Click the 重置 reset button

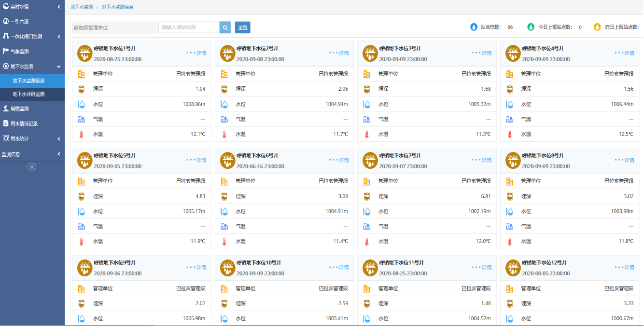(x=243, y=27)
